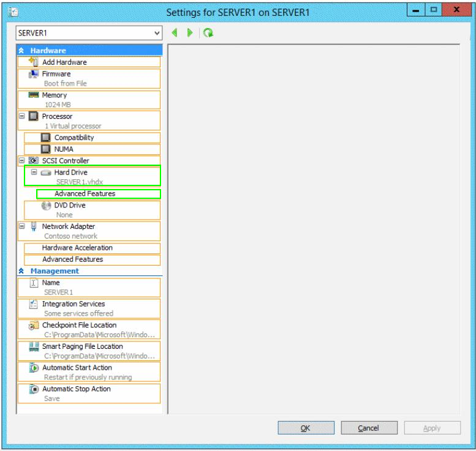Select NUMA under Processor
The height and width of the screenshot is (451, 476).
(92, 149)
